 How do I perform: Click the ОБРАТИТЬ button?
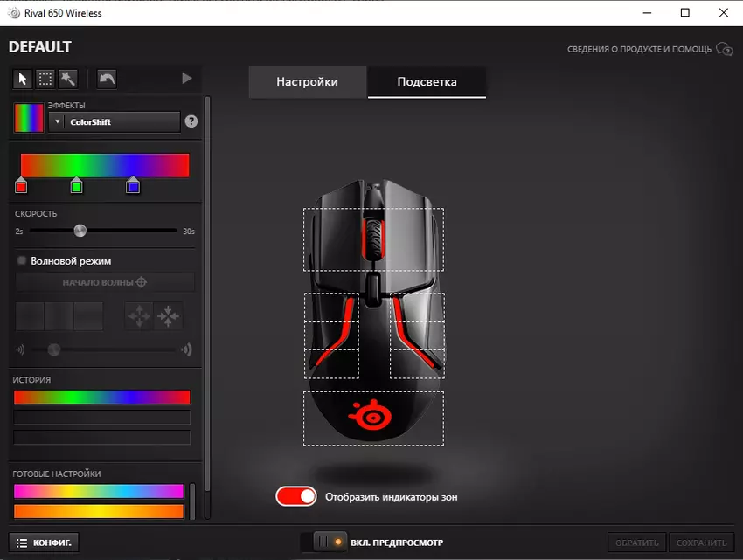[637, 543]
